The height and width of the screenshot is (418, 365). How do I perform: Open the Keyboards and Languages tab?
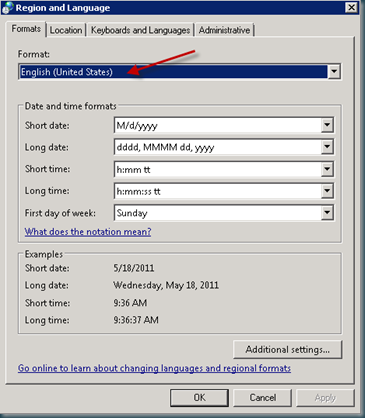pyautogui.click(x=140, y=30)
